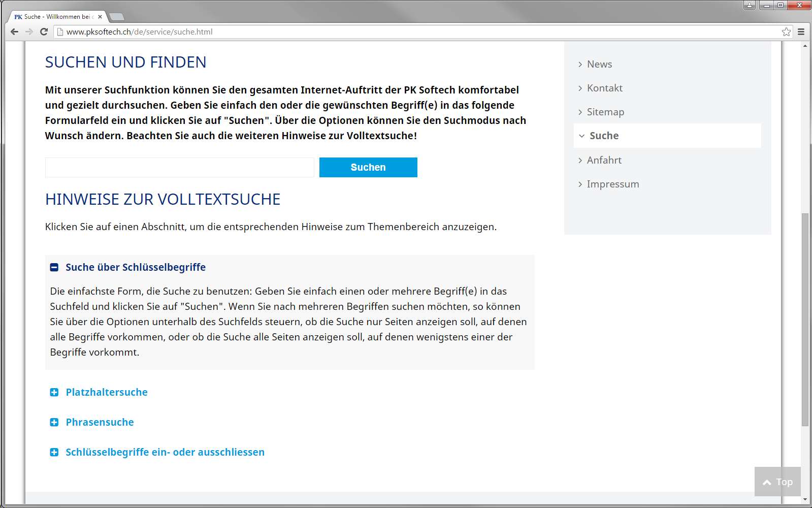Go to Sitemap in the sidebar
Image resolution: width=812 pixels, height=508 pixels.
(x=605, y=112)
